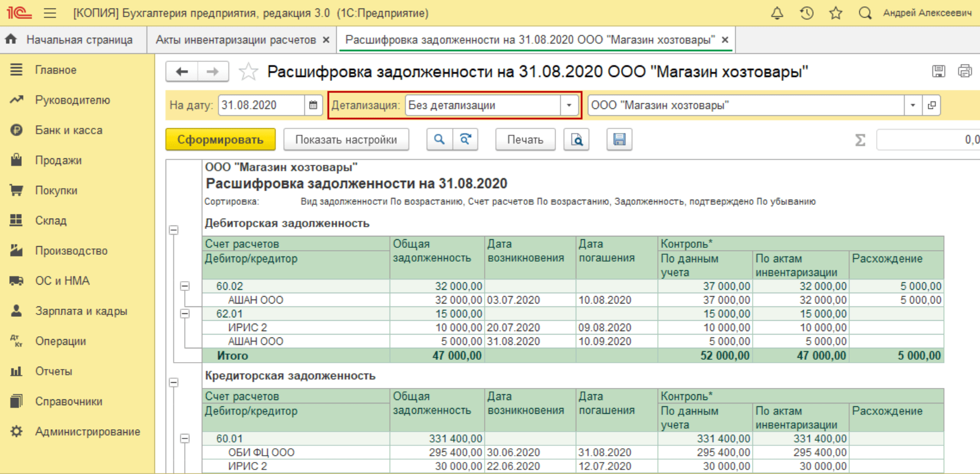Viewport: 980px width, 474px height.
Task: Open the Детализация dropdown list
Action: (x=569, y=106)
